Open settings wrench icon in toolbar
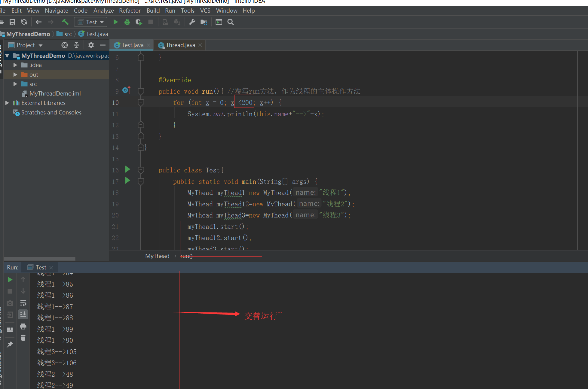This screenshot has height=389, width=588. 192,22
